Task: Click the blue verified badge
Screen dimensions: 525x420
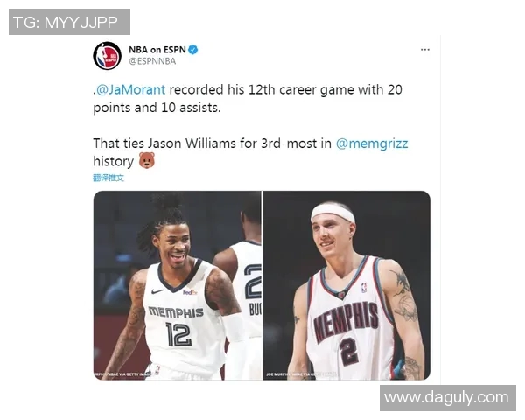Action: [x=192, y=50]
